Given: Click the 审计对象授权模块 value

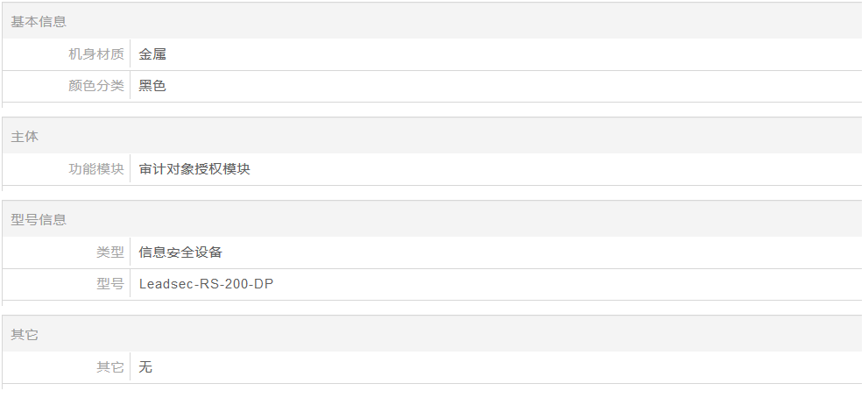Looking at the screenshot, I should coord(194,169).
